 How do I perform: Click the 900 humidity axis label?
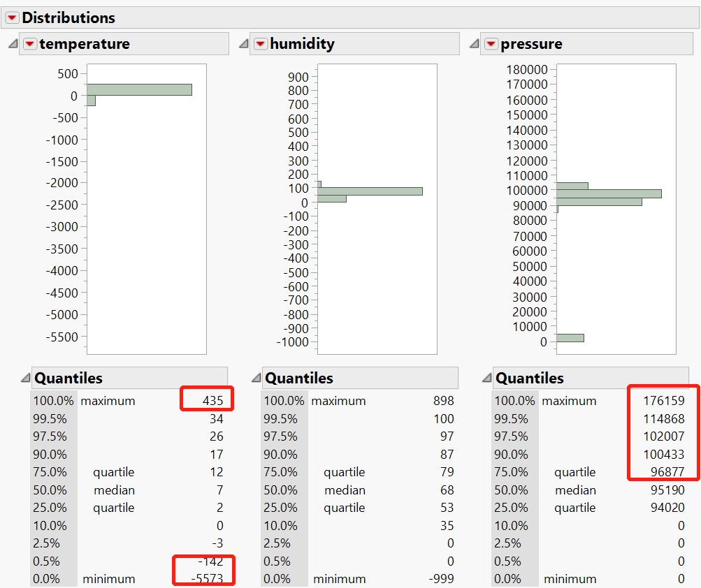click(298, 78)
